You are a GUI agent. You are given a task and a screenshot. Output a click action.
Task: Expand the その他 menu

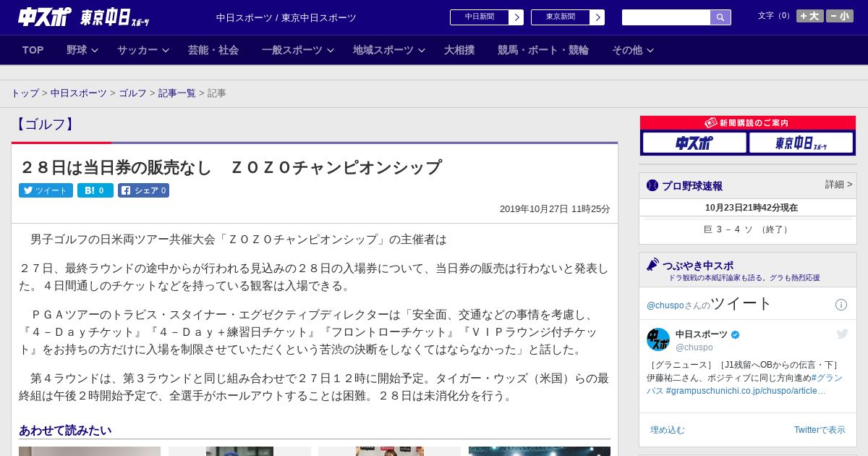(x=633, y=50)
